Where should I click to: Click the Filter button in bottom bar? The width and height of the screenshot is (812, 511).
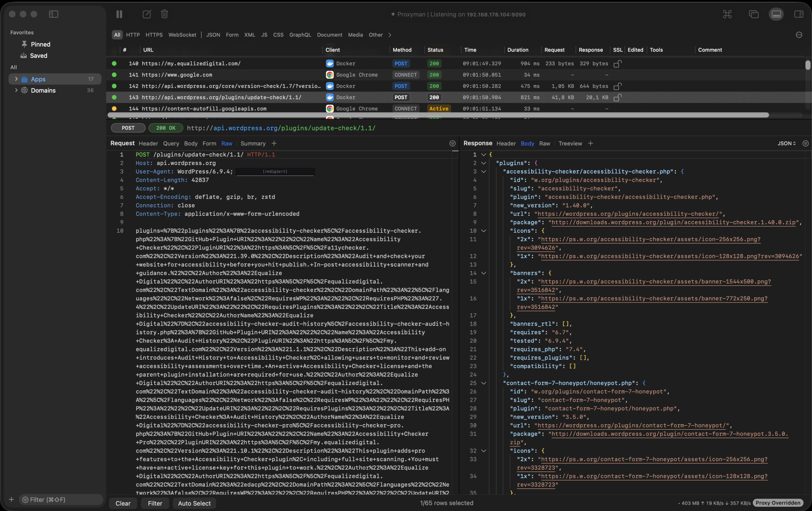[155, 503]
